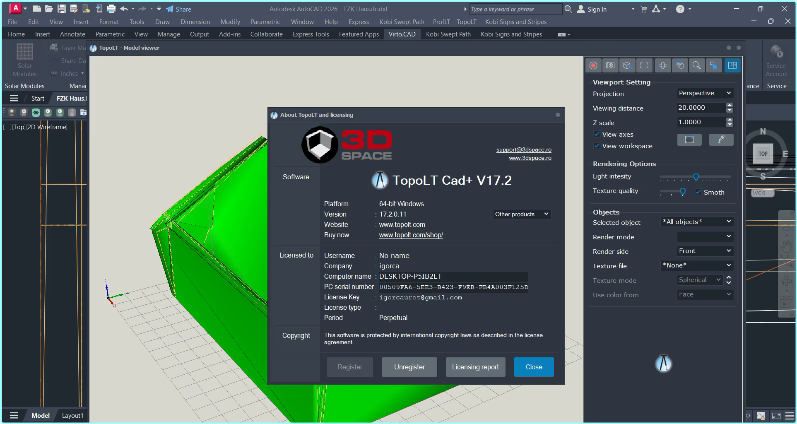Click the Viewing distance value field
This screenshot has height=424, width=797.
click(x=700, y=108)
